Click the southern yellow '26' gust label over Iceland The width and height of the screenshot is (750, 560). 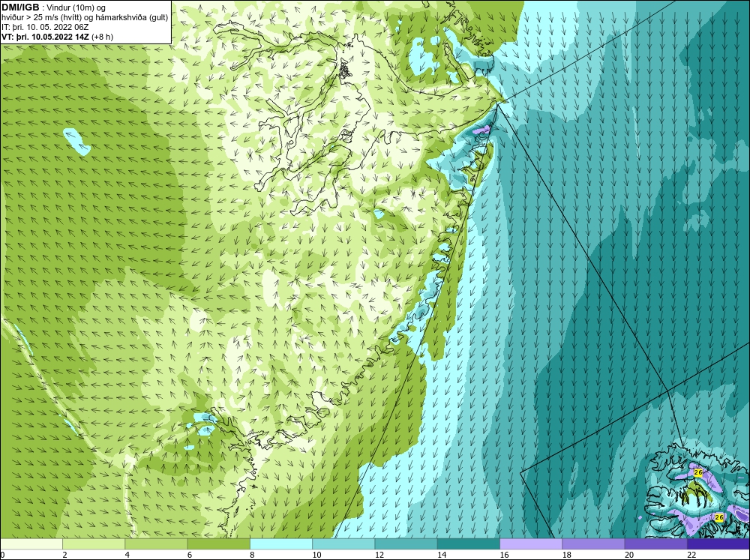click(x=718, y=517)
